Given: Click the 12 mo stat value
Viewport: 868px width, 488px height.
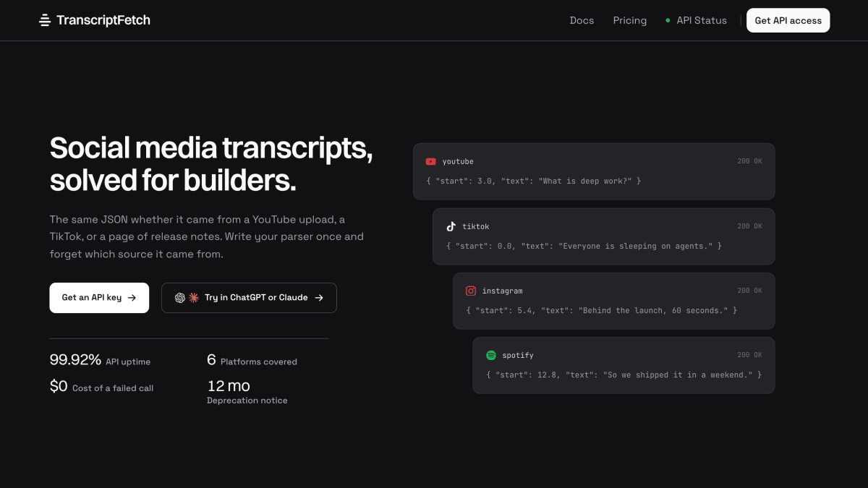Looking at the screenshot, I should pyautogui.click(x=229, y=386).
